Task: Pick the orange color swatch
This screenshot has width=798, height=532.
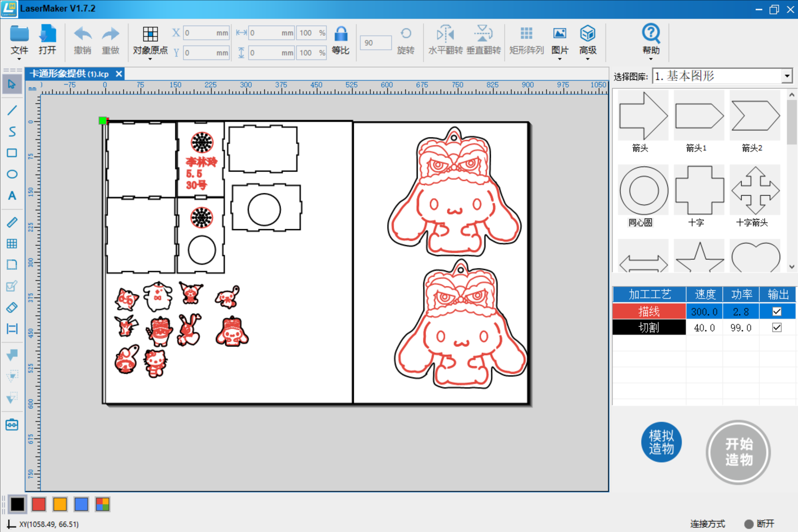Action: pos(60,504)
